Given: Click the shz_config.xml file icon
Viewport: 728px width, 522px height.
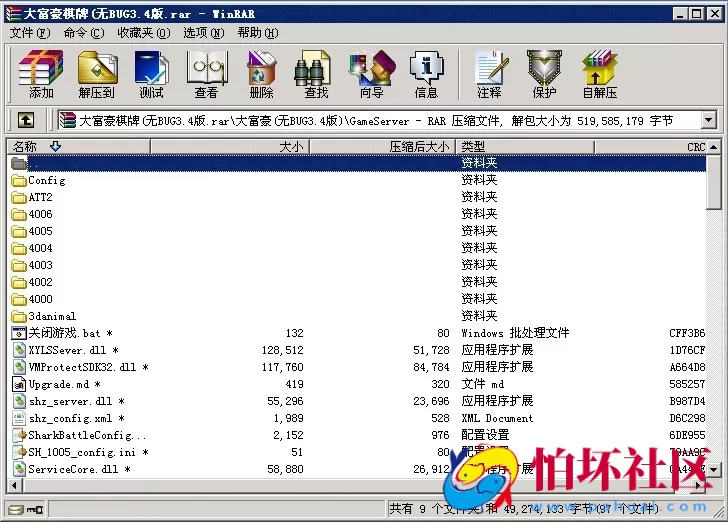Looking at the screenshot, I should pyautogui.click(x=19, y=418).
